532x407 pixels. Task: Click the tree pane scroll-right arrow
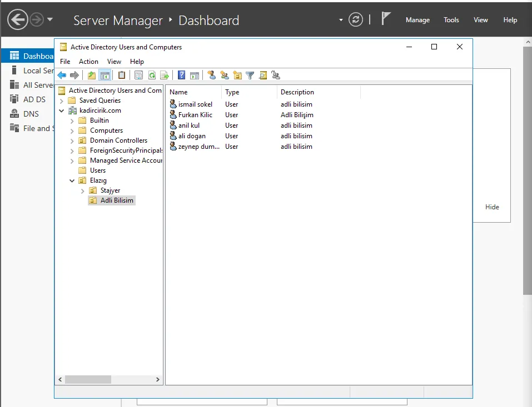[157, 379]
